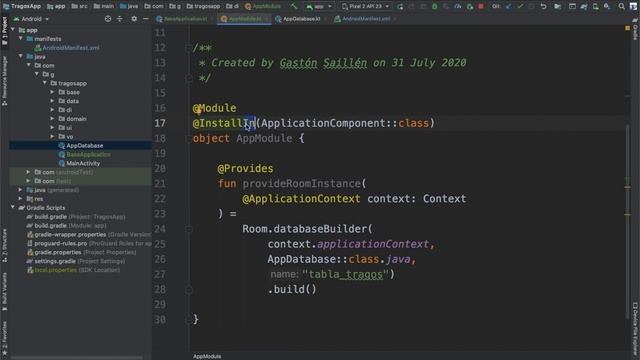The height and width of the screenshot is (360, 640).
Task: Click Select Opened File target icon in Project panel
Action: 108,19
